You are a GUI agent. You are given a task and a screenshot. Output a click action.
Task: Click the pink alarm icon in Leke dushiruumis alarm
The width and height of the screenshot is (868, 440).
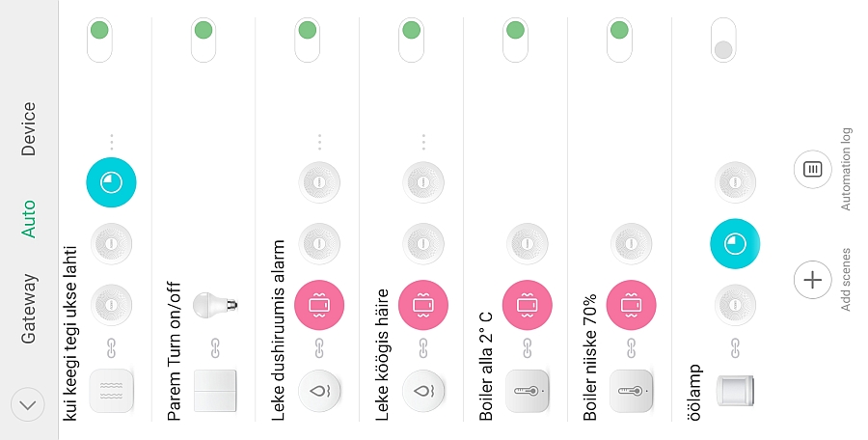[x=319, y=305]
